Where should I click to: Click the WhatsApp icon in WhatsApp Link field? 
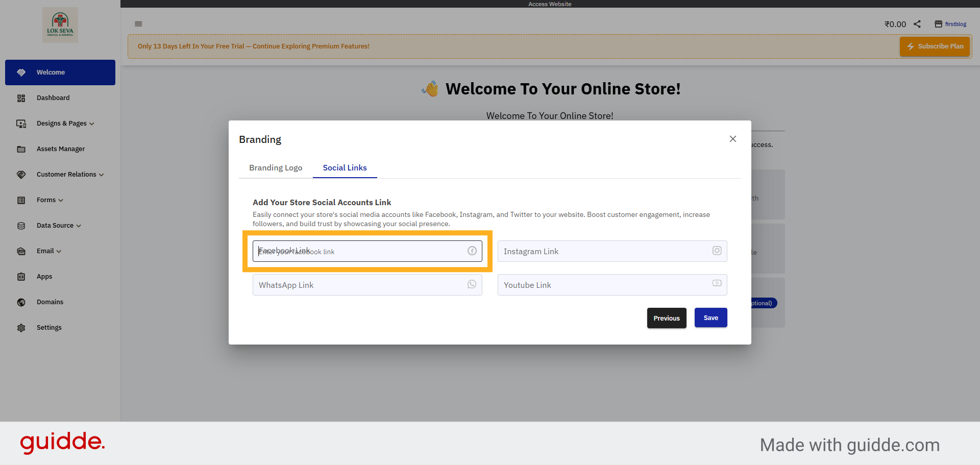(471, 284)
